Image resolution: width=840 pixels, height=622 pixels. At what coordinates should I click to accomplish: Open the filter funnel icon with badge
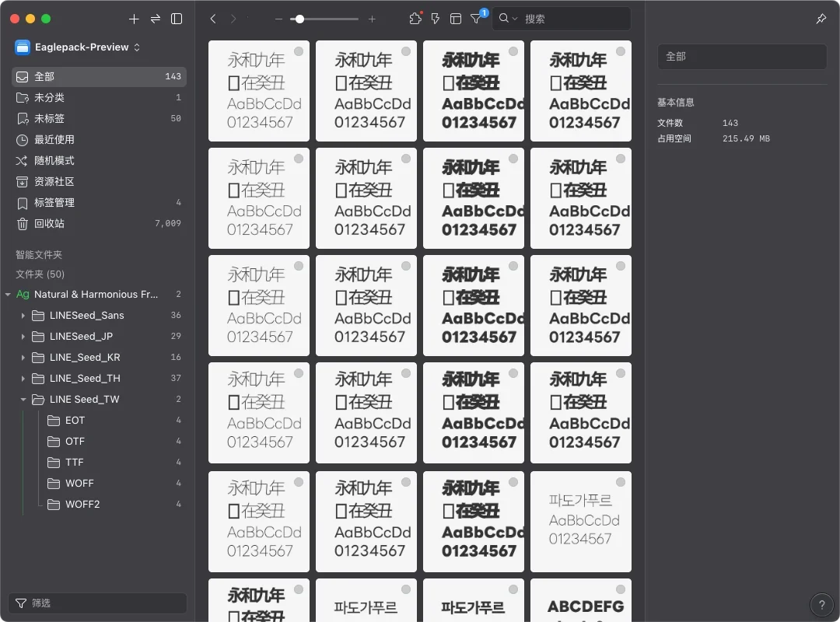click(x=476, y=19)
